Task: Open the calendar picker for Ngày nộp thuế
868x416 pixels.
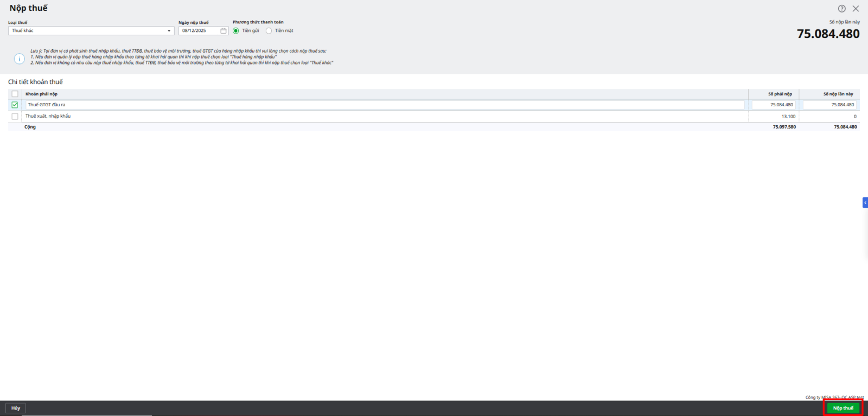Action: pyautogui.click(x=223, y=31)
